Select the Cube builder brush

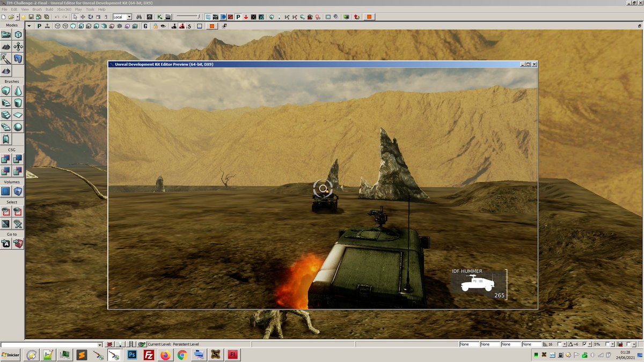click(6, 91)
